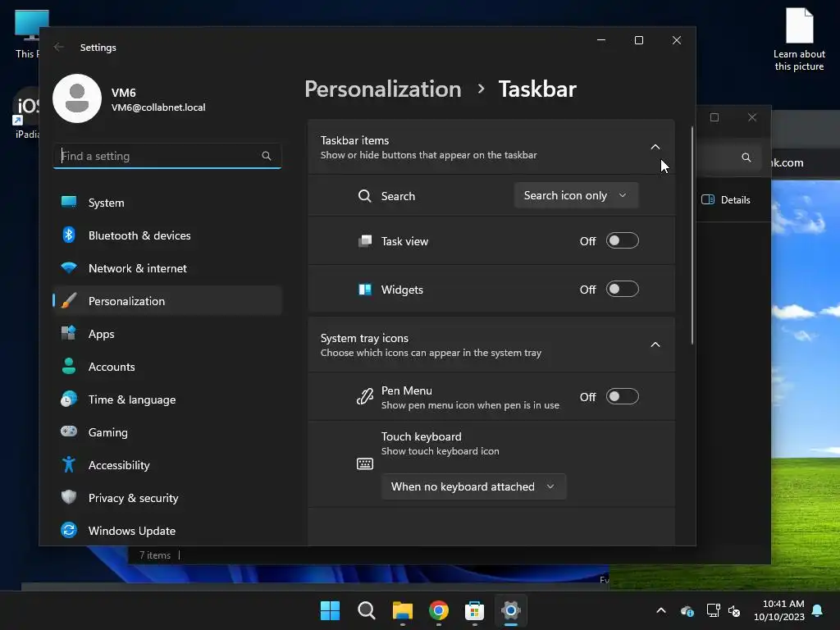
Task: Click the Widgets icon in settings row
Action: [365, 290]
